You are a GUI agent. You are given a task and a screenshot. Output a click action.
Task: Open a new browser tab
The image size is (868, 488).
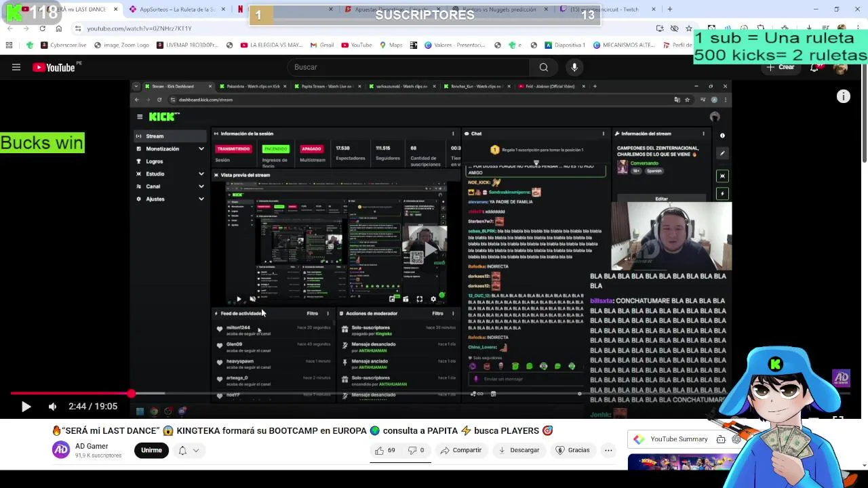(669, 9)
